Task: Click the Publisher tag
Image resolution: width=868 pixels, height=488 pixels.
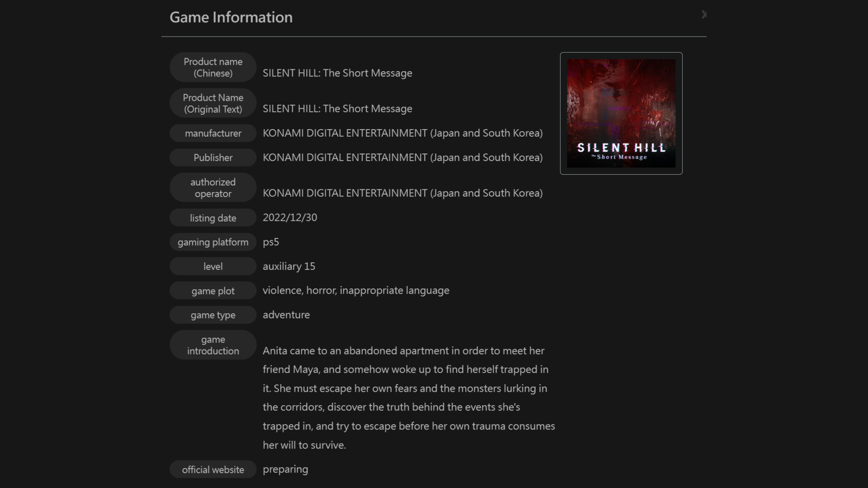Action: click(x=212, y=157)
